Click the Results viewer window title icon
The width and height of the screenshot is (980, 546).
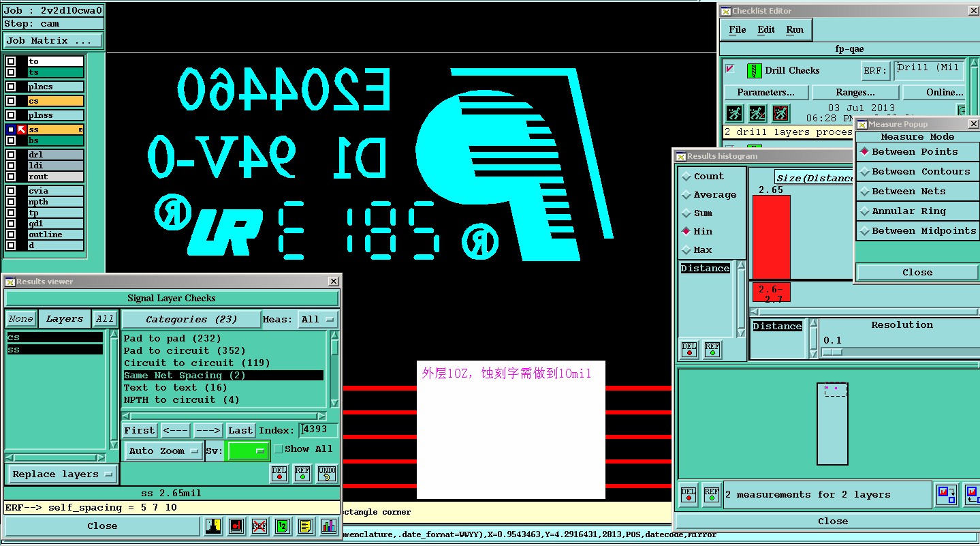[10, 282]
